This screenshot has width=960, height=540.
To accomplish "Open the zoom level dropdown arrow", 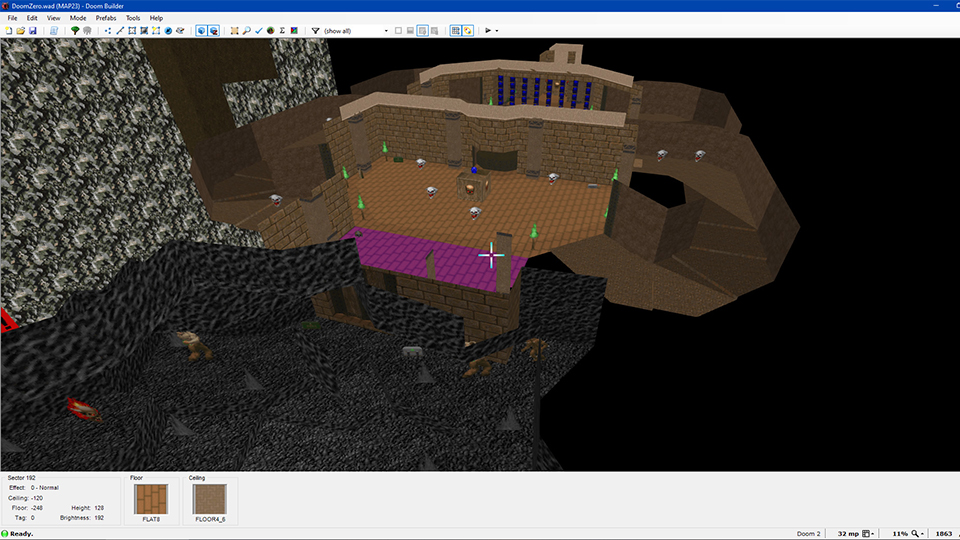I will click(x=922, y=534).
